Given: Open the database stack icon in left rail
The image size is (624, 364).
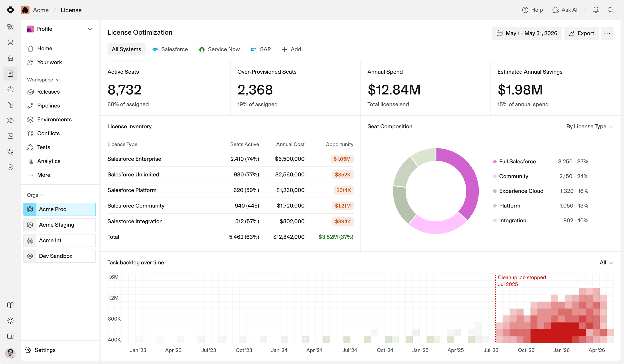Looking at the screenshot, I should (10, 42).
